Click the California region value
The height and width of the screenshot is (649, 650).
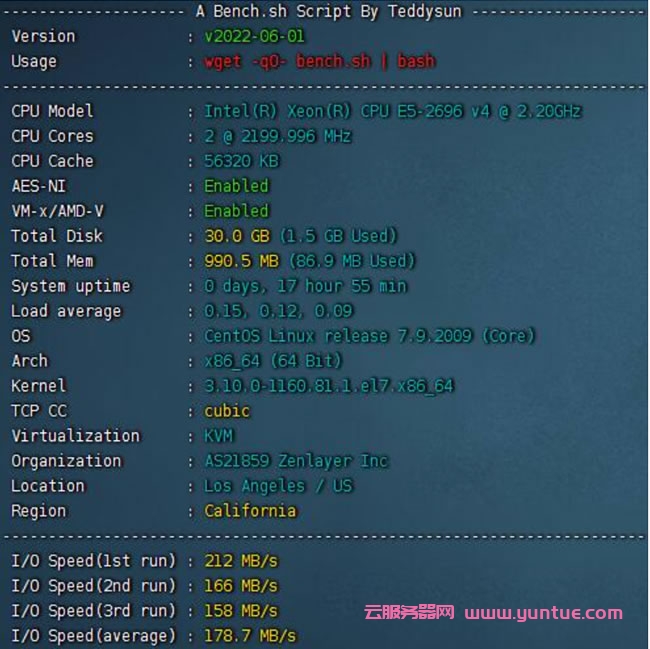pyautogui.click(x=250, y=511)
